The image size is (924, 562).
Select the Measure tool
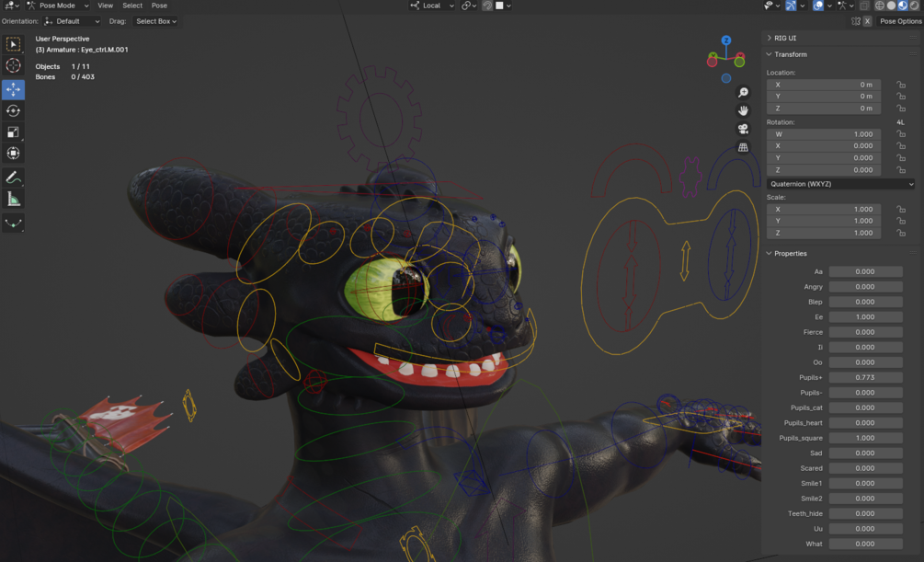tap(13, 200)
